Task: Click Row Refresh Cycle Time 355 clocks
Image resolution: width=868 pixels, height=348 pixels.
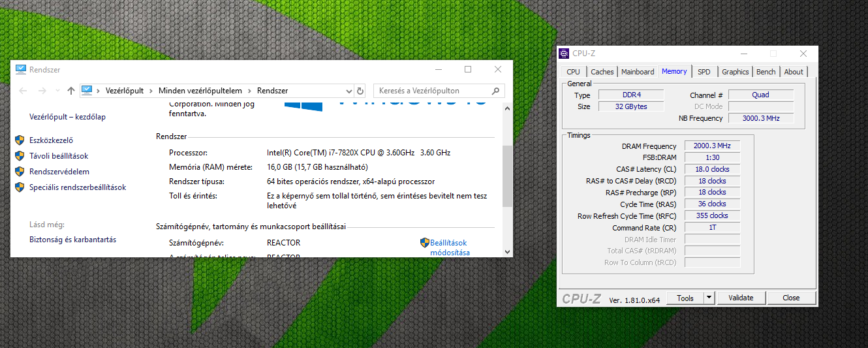Action: click(712, 215)
